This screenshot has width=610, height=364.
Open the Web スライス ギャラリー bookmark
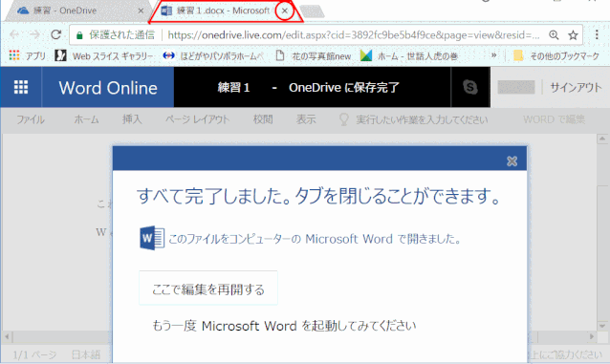(104, 56)
